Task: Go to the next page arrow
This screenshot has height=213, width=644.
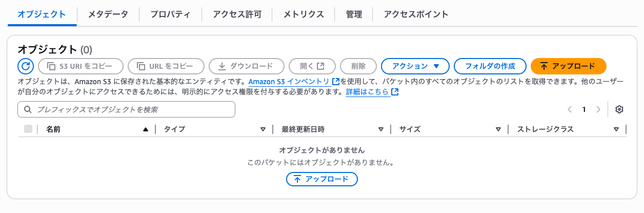Action: pyautogui.click(x=598, y=109)
